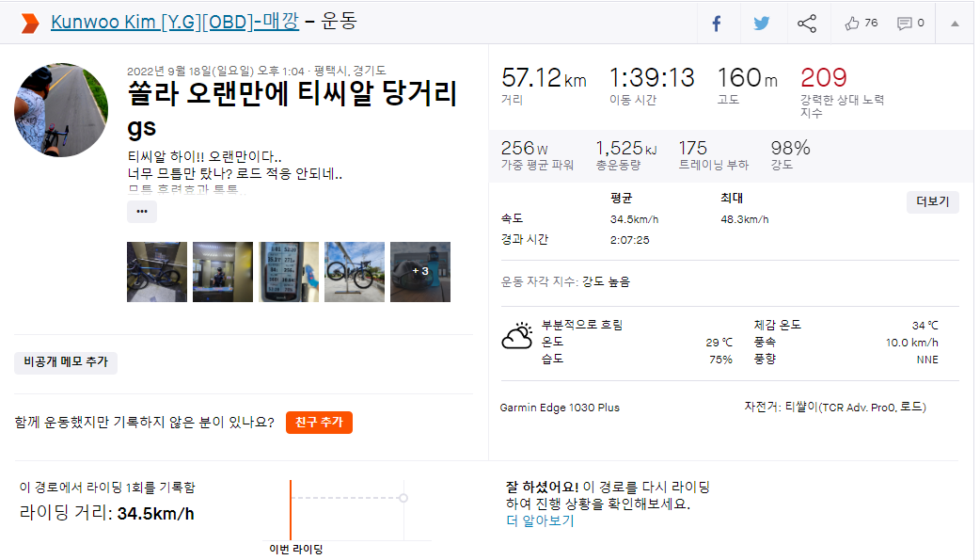This screenshot has width=980, height=560.
Task: Click the 1:39:13 moving time value
Action: 652,78
